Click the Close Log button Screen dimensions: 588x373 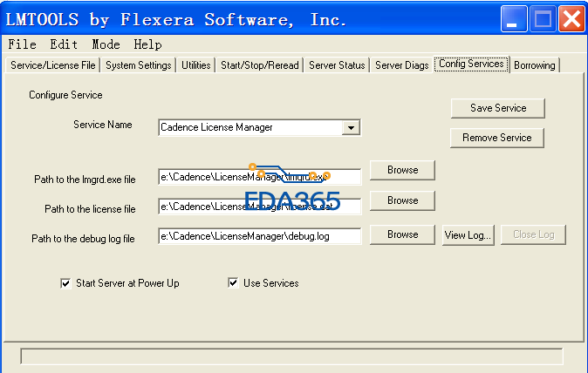click(533, 234)
